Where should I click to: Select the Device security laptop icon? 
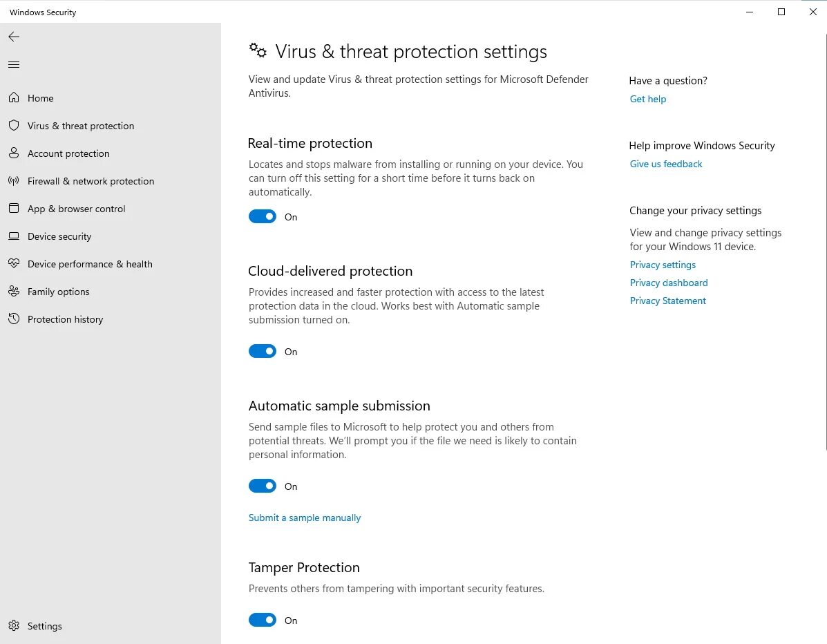click(14, 236)
